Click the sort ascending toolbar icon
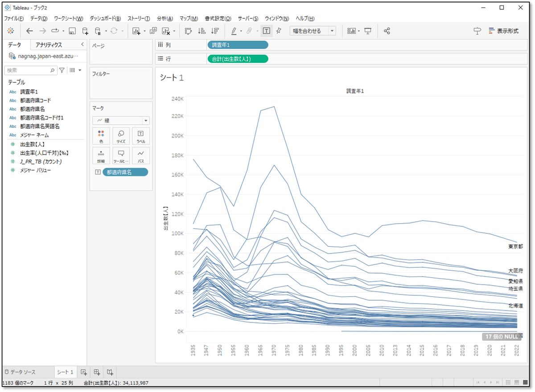 click(202, 31)
